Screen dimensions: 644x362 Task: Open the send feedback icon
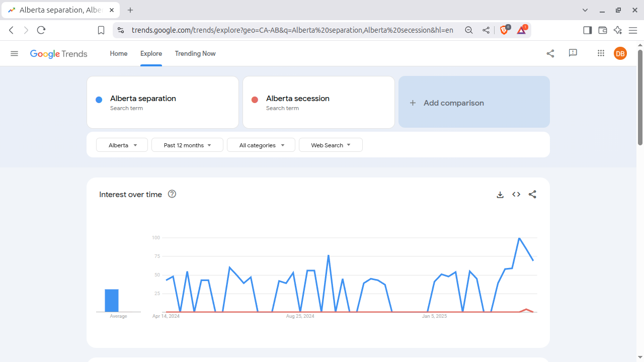(573, 53)
